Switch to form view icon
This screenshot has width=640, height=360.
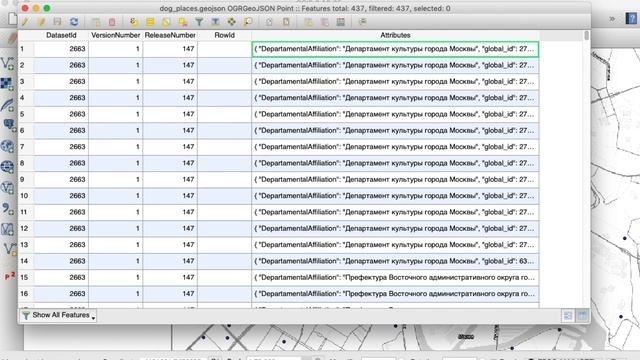[x=568, y=316]
